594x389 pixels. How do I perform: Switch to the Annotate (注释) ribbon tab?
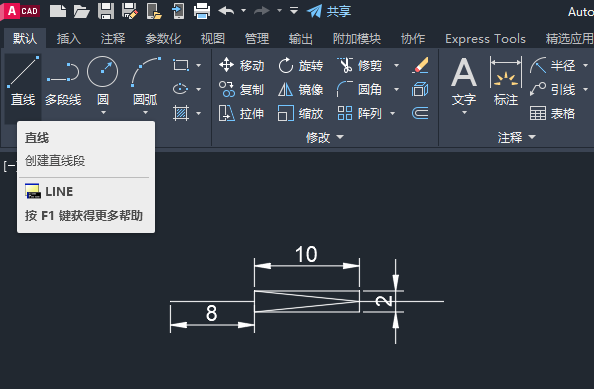coord(113,39)
